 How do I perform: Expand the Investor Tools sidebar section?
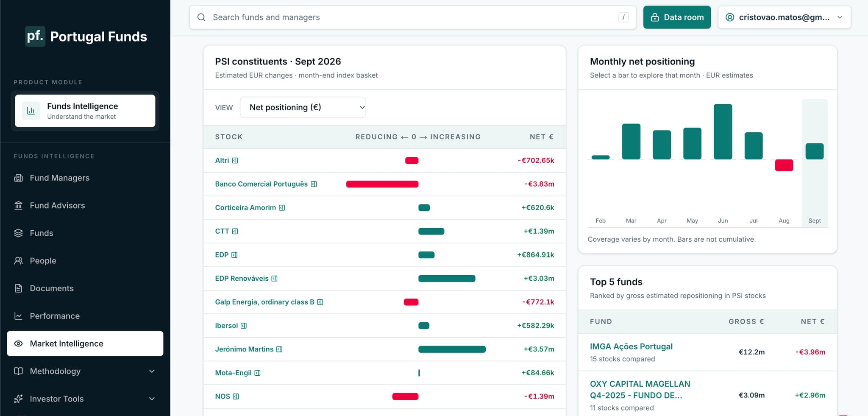tap(85, 399)
